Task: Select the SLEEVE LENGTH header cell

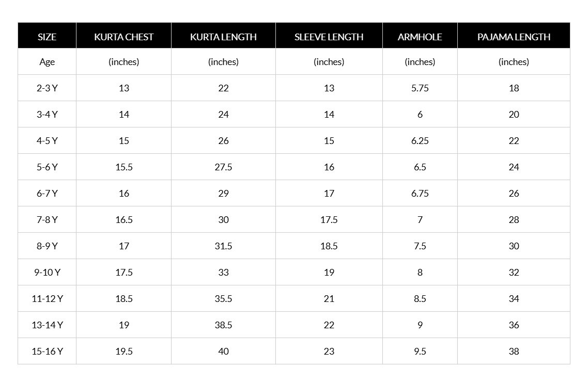Action: (329, 37)
